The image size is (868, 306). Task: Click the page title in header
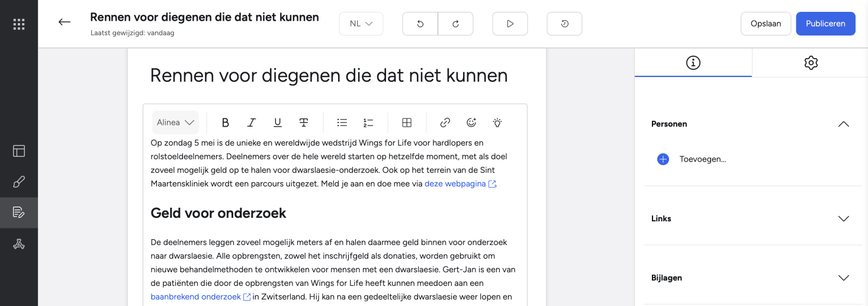(204, 17)
